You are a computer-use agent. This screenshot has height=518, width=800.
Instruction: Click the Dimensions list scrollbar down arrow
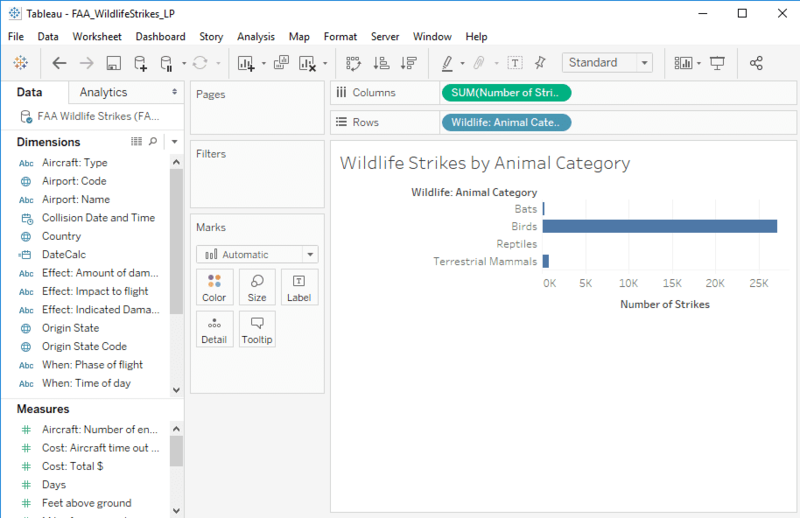177,390
